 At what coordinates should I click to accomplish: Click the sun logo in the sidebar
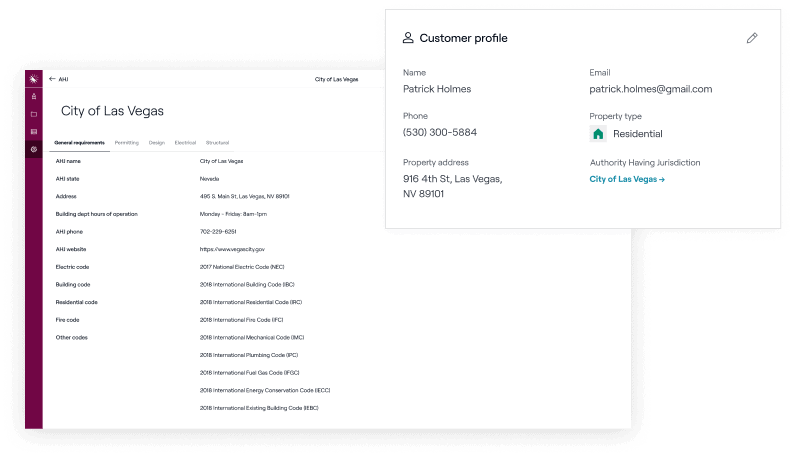coord(34,79)
